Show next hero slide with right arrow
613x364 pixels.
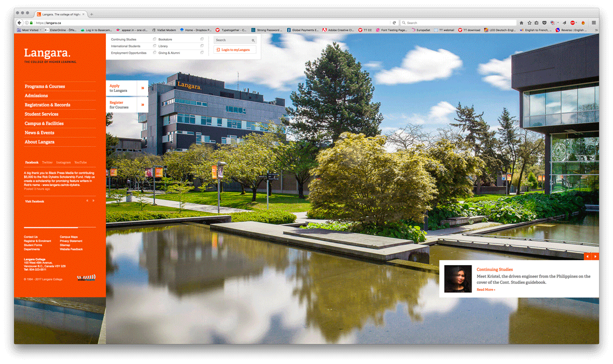click(x=595, y=256)
